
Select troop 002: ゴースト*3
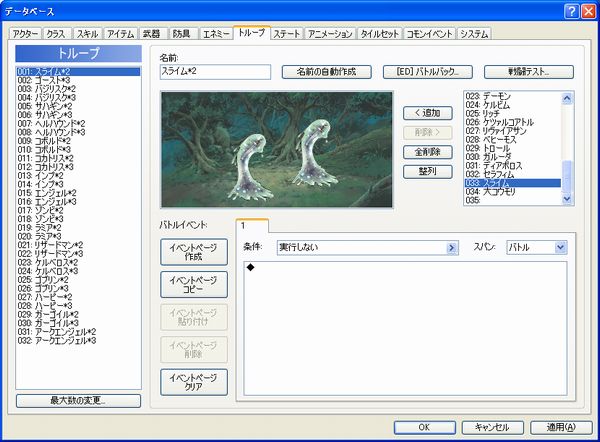coord(78,80)
